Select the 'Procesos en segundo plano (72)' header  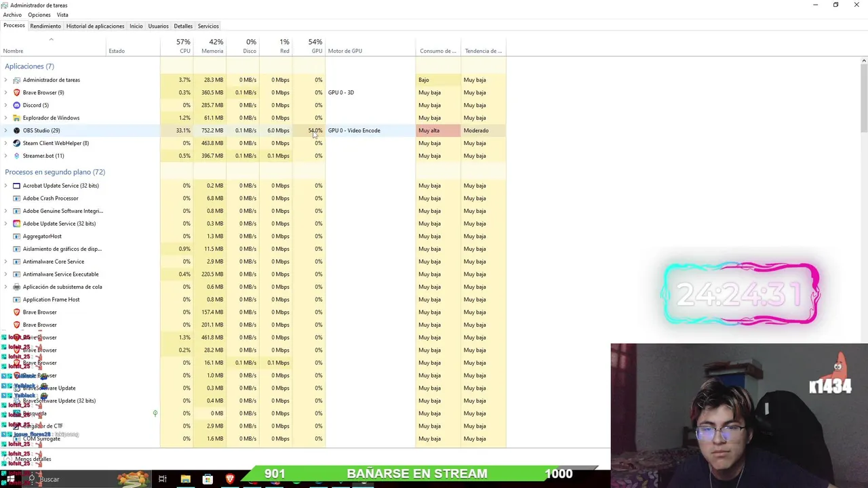click(x=55, y=172)
